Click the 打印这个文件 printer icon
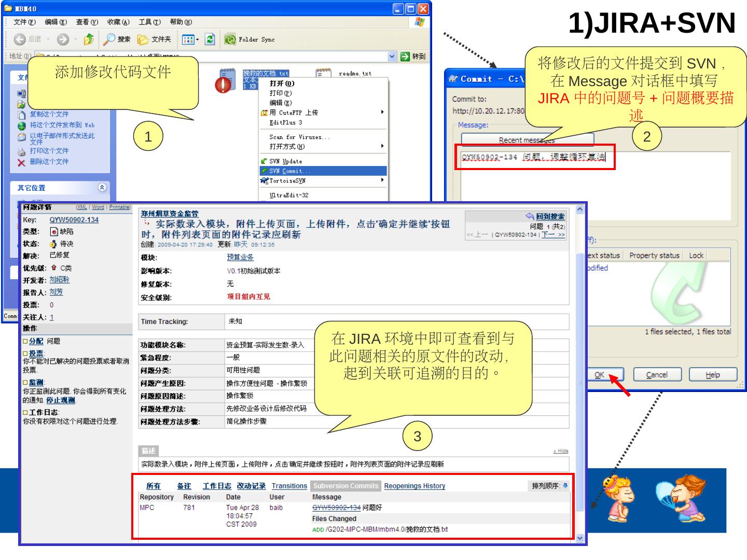 coord(21,151)
